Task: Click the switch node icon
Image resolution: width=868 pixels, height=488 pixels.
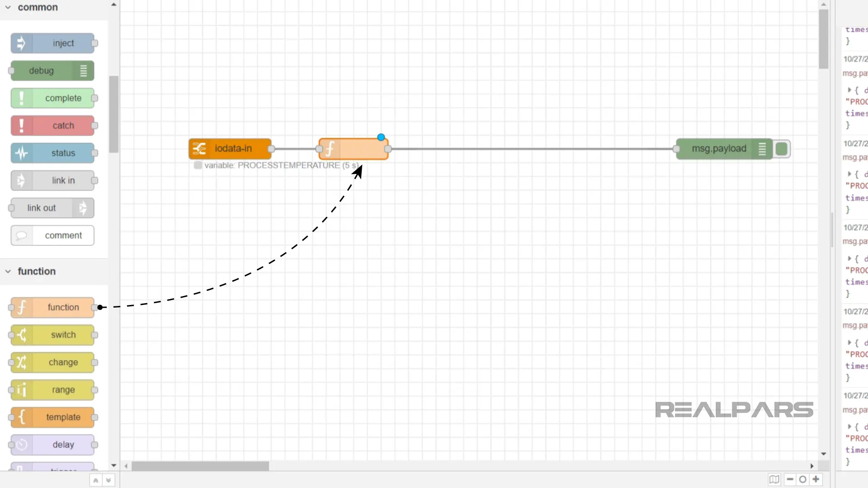Action: click(x=21, y=334)
